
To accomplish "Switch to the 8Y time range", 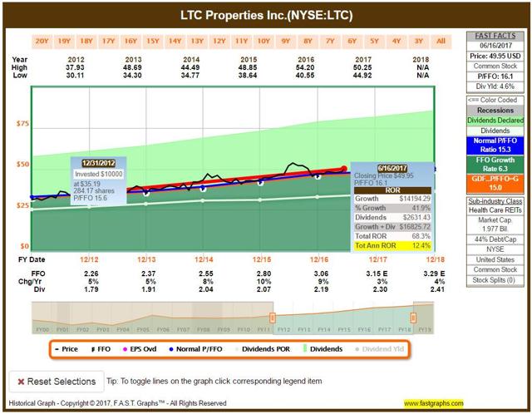I will [x=308, y=42].
